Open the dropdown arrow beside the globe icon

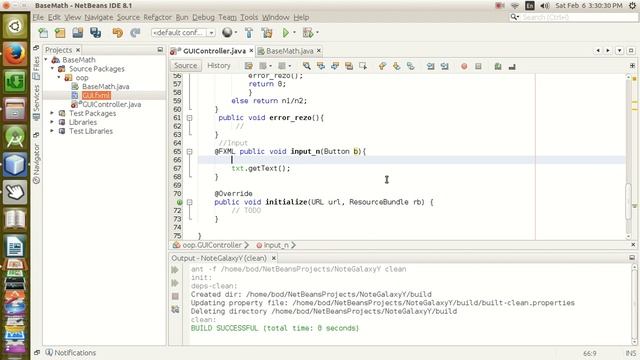pos(236,33)
